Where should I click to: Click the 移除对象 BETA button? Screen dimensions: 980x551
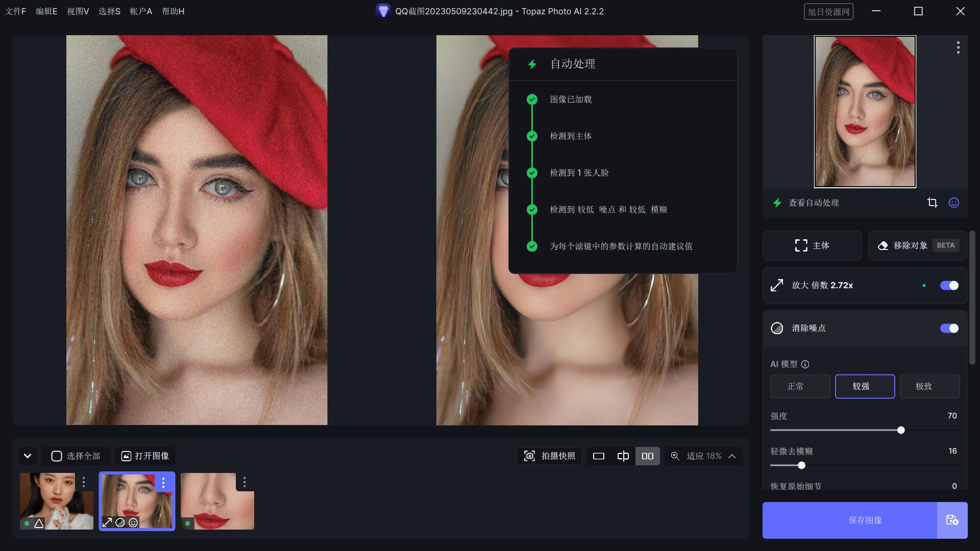pyautogui.click(x=918, y=245)
